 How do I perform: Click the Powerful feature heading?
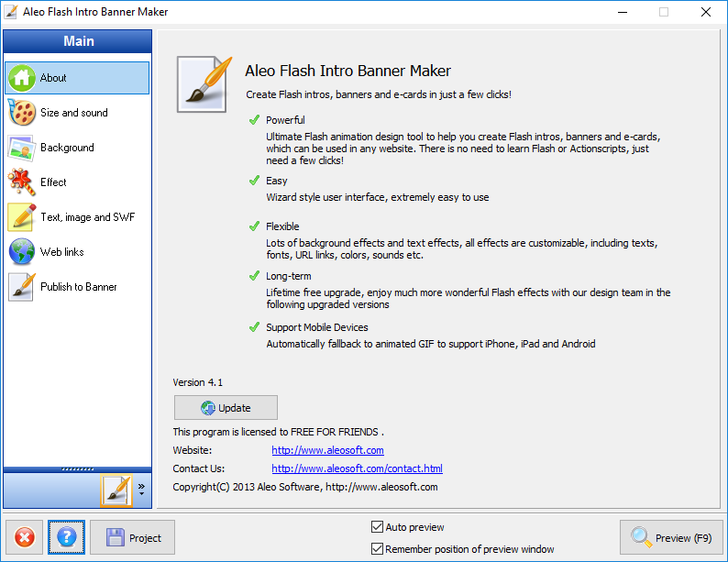285,120
